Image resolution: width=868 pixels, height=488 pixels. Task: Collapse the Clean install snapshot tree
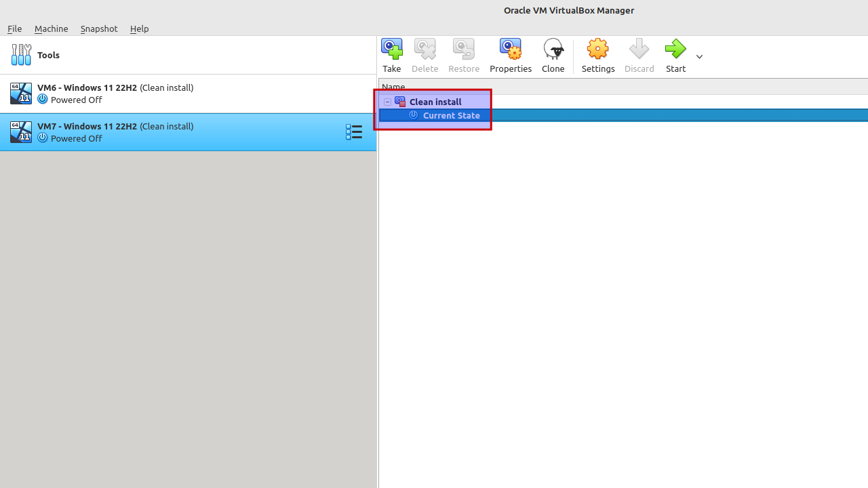387,102
